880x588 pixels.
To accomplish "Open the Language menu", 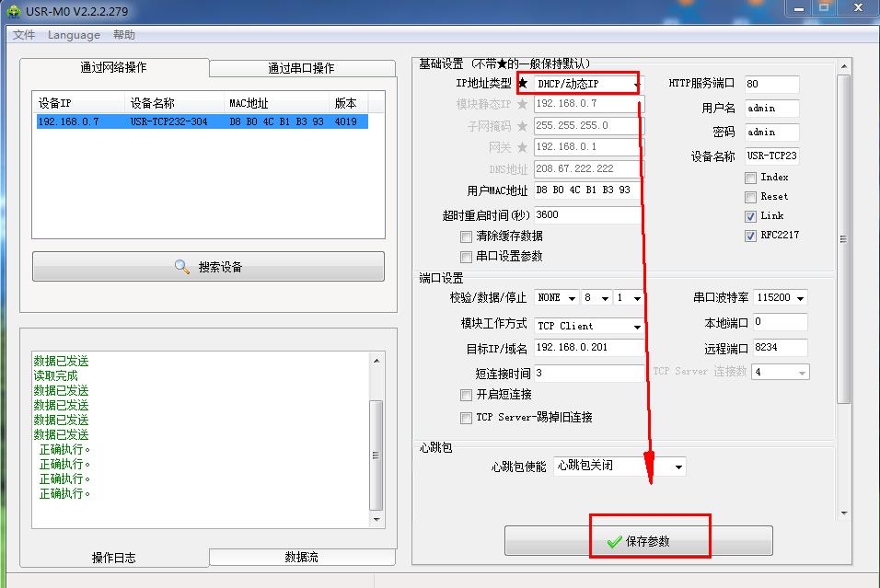I will coord(74,35).
